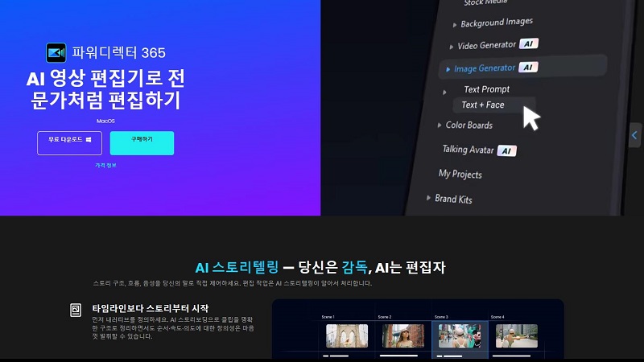Viewport: 644px width, 362px height.
Task: Select the Scene 1 thumbnail
Action: tap(347, 335)
